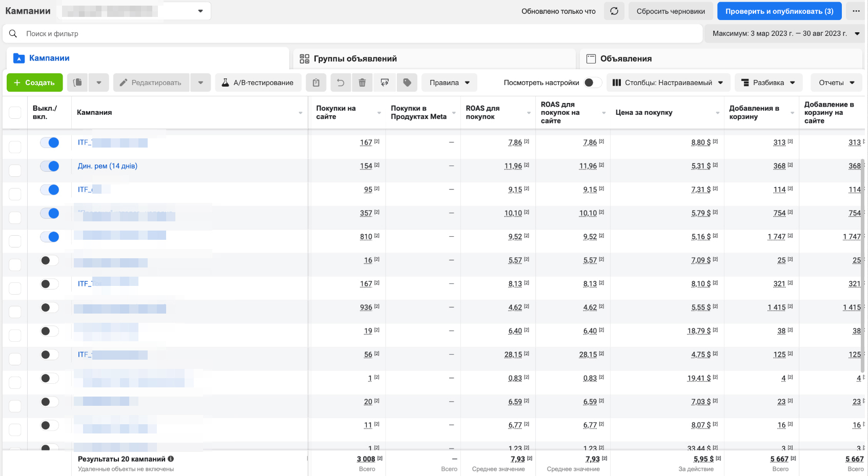Switch to Группы объявлений tab
Image resolution: width=868 pixels, height=476 pixels.
355,58
